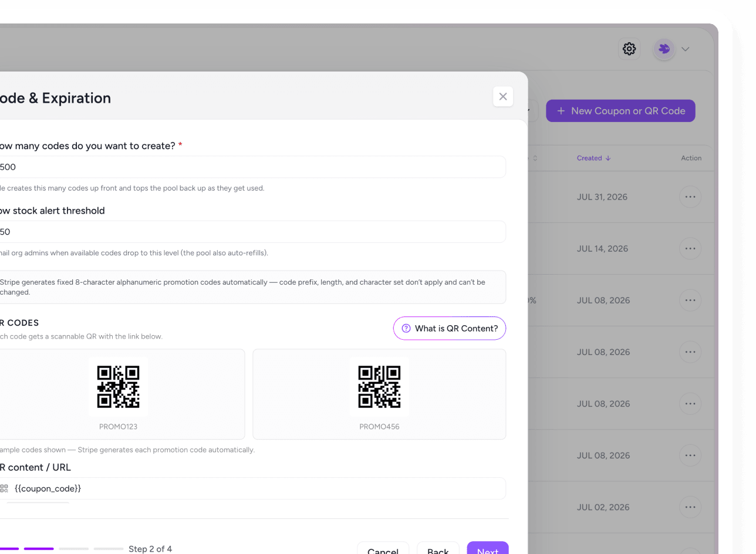Click New Coupon or QR Code button
The image size is (756, 554).
(620, 111)
